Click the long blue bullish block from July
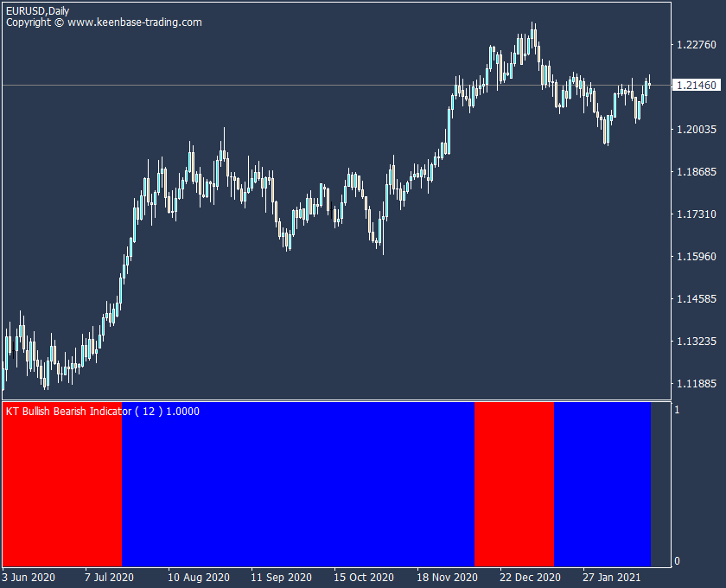 (x=298, y=484)
